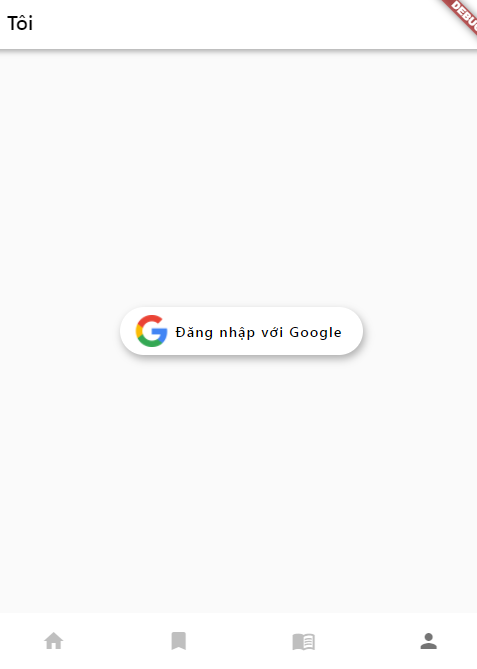Open the open-book reading icon
The height and width of the screenshot is (669, 477).
pyautogui.click(x=303, y=641)
